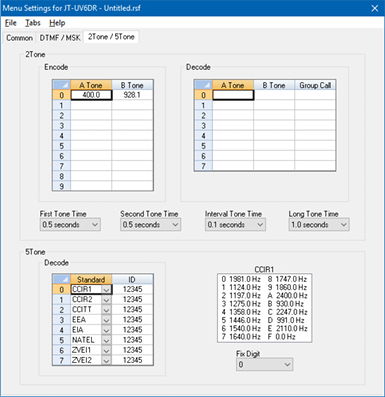Image resolution: width=385 pixels, height=397 pixels.
Task: Expand the CCIR2 standard dropdown arrow
Action: click(x=106, y=300)
